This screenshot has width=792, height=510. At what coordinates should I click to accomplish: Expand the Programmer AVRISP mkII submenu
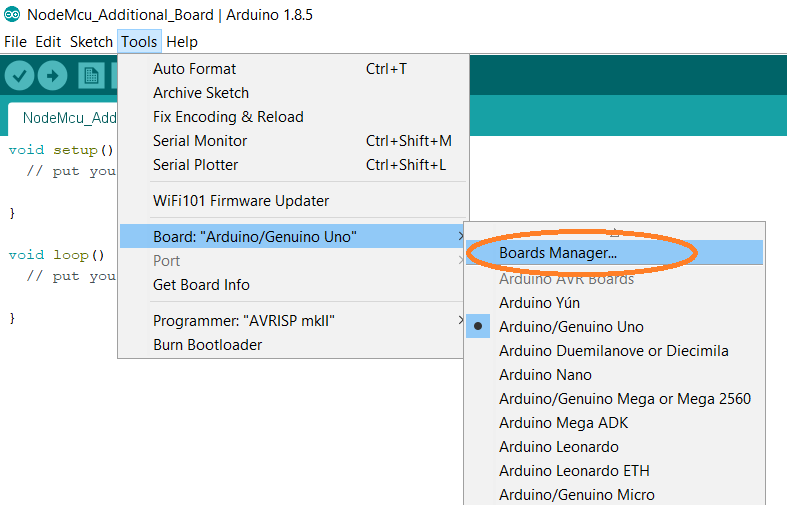460,321
